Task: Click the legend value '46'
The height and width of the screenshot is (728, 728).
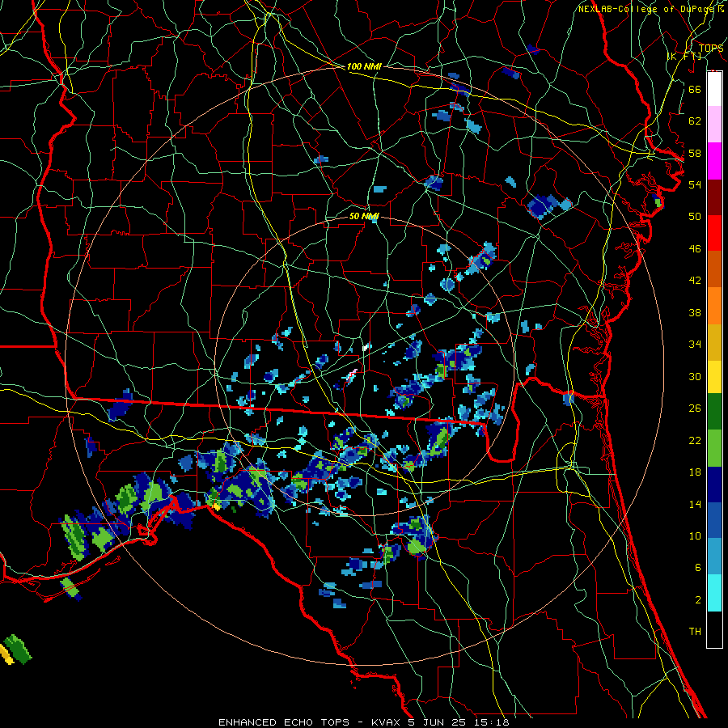Action: (695, 249)
